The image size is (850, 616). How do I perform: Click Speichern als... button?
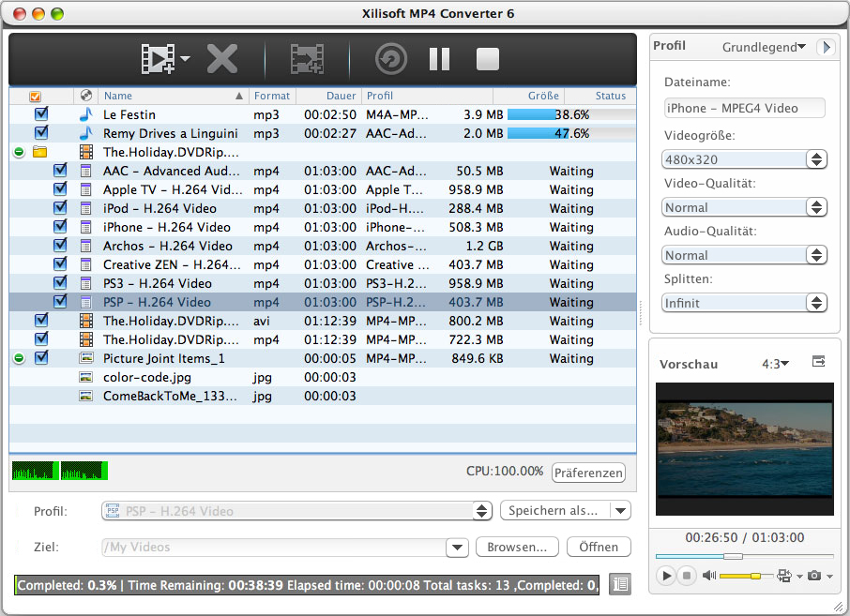pos(554,510)
